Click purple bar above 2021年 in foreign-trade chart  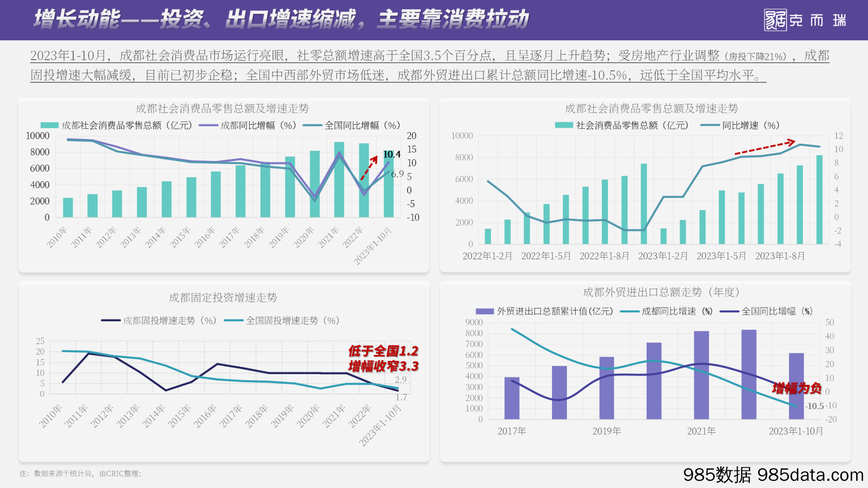[x=702, y=375]
